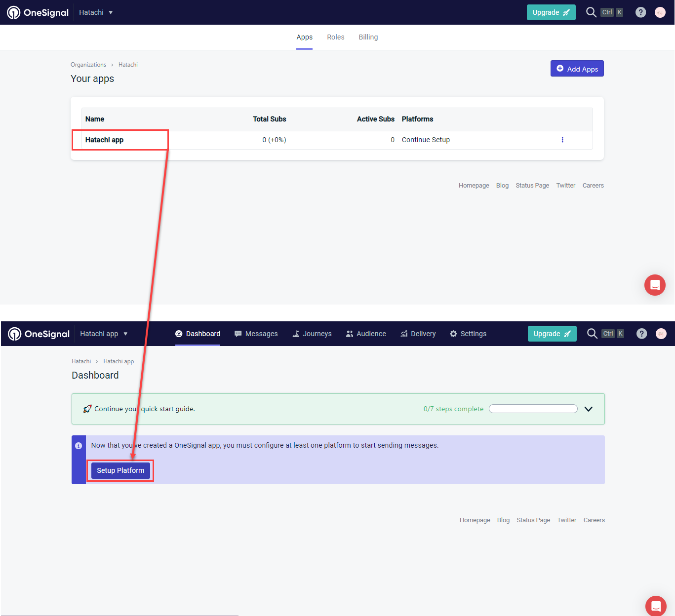
Task: Open the user avatar menu on Dashboard page
Action: coord(661,334)
